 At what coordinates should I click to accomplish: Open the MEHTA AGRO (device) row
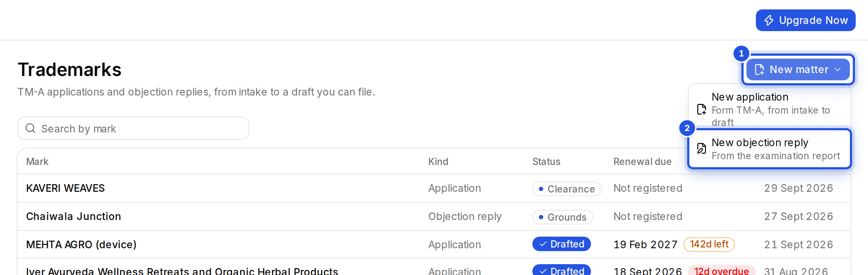click(x=434, y=245)
